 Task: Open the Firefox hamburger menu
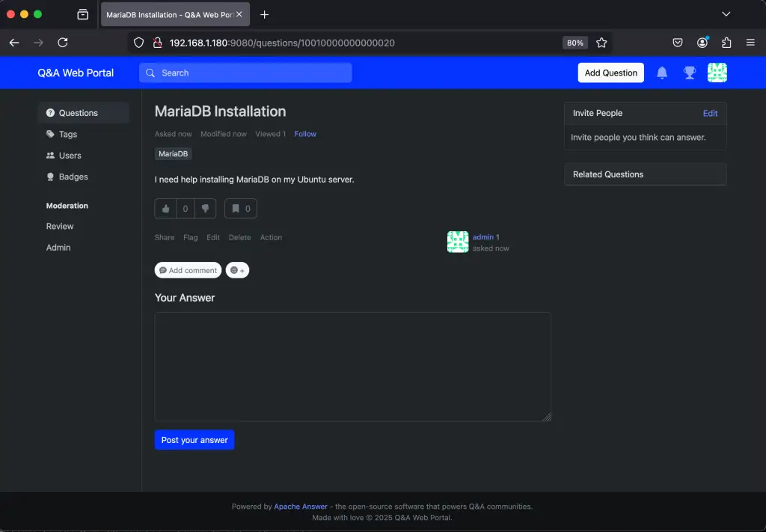(750, 43)
